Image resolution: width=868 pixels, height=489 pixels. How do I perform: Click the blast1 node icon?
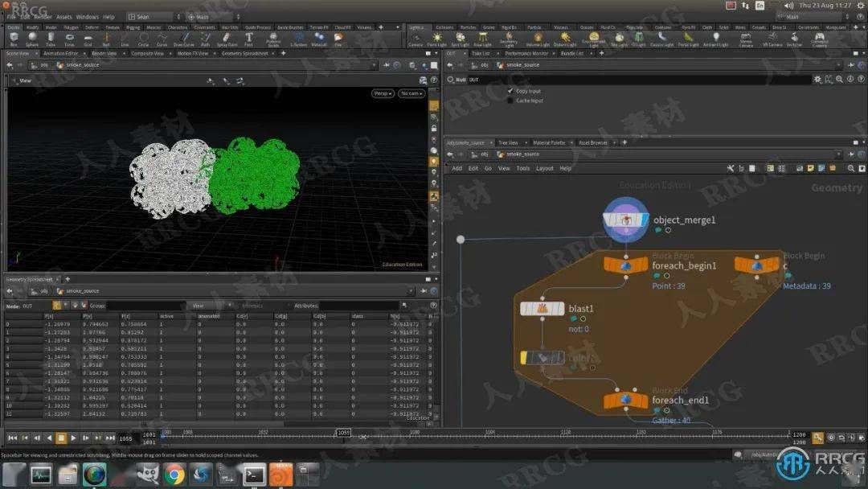542,309
